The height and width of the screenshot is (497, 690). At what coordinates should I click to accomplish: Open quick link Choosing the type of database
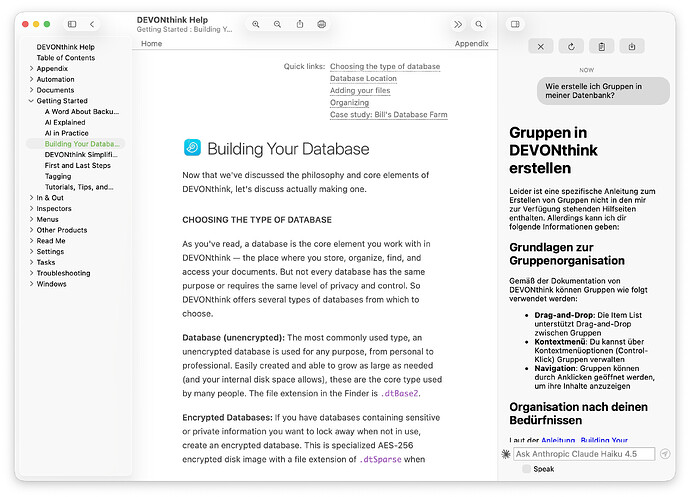pyautogui.click(x=385, y=66)
